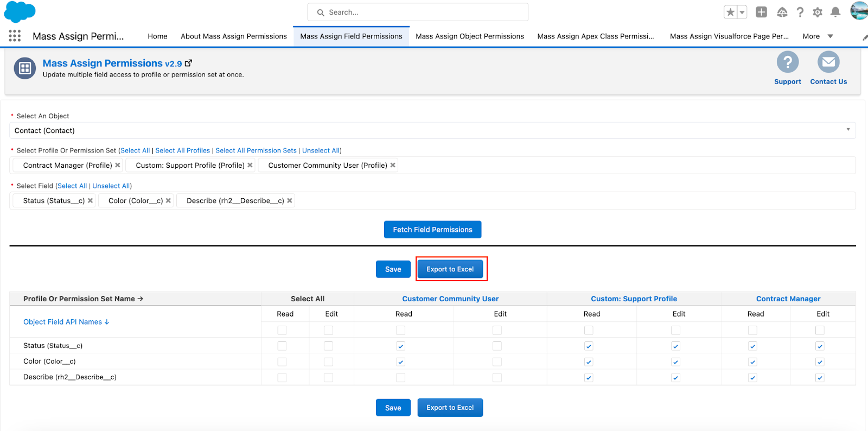The image size is (868, 431).
Task: Toggle Select All Edit header checkbox
Action: pos(328,330)
